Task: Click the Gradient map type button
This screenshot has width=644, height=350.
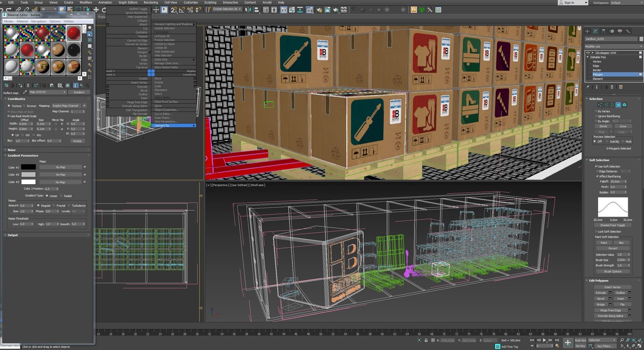Action: point(79,92)
